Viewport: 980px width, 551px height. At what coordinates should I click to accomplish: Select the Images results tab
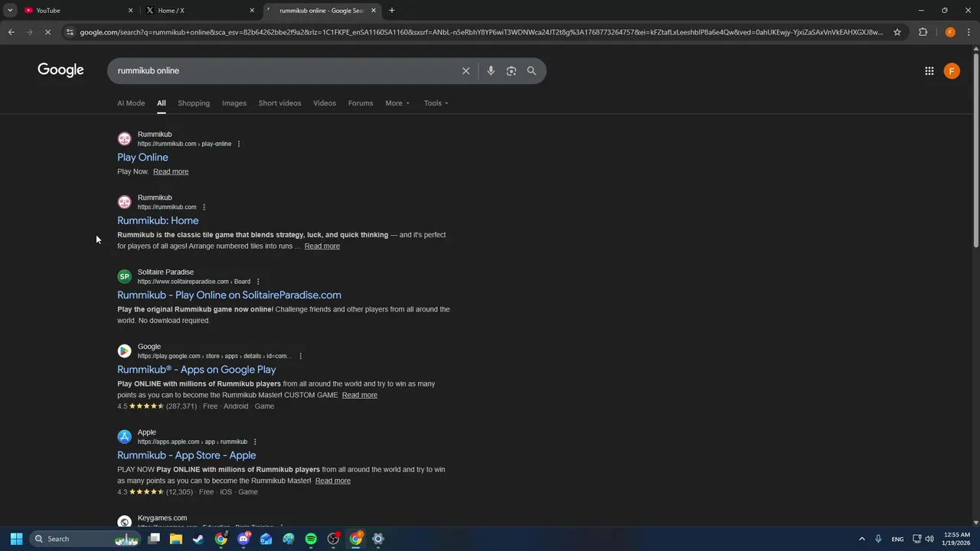point(234,103)
